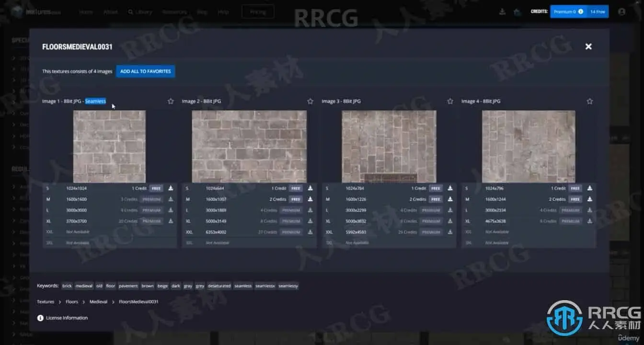
Task: Click the FREE badge for Image 1 size S
Action: (156, 188)
